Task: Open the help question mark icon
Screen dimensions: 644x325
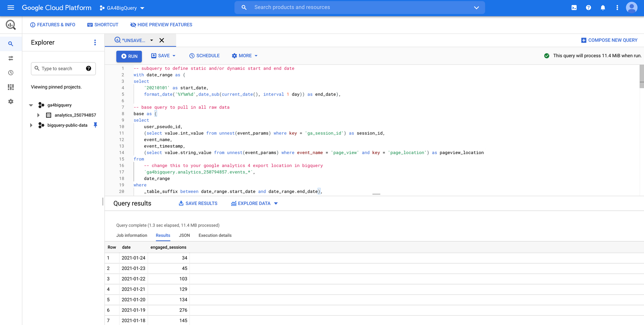Action: point(588,7)
